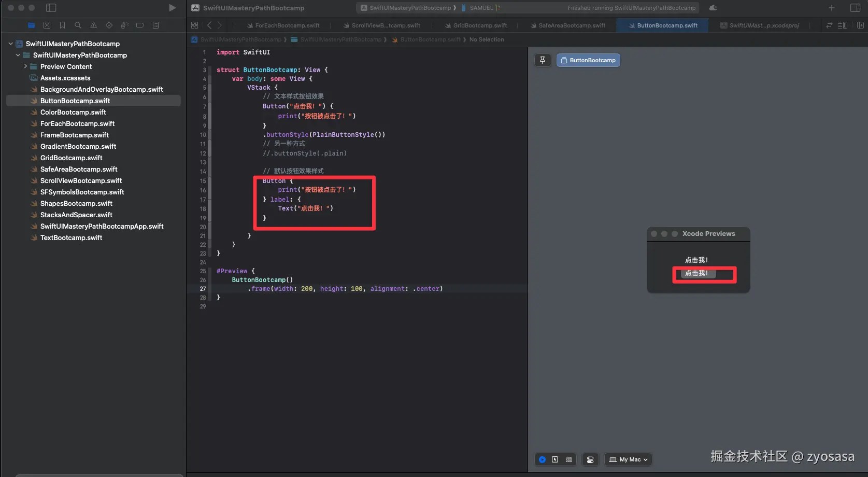868x477 pixels.
Task: Open SafeAreaBootcamp.swift in the navigator
Action: tap(79, 169)
